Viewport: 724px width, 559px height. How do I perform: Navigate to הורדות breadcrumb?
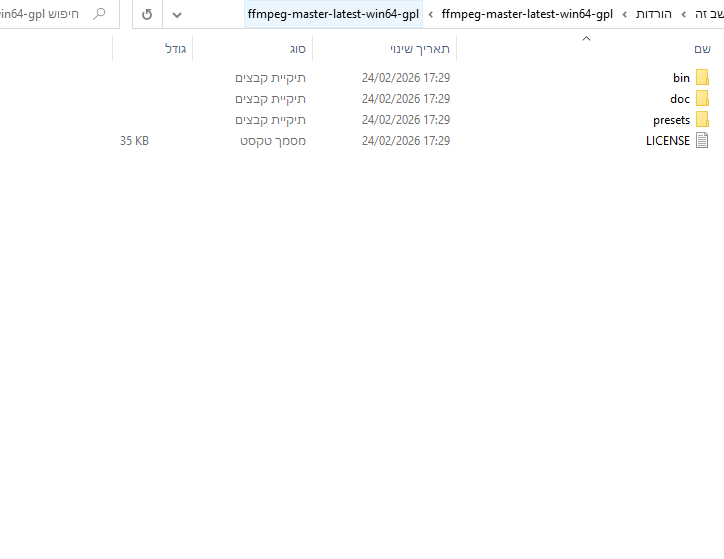pos(653,14)
